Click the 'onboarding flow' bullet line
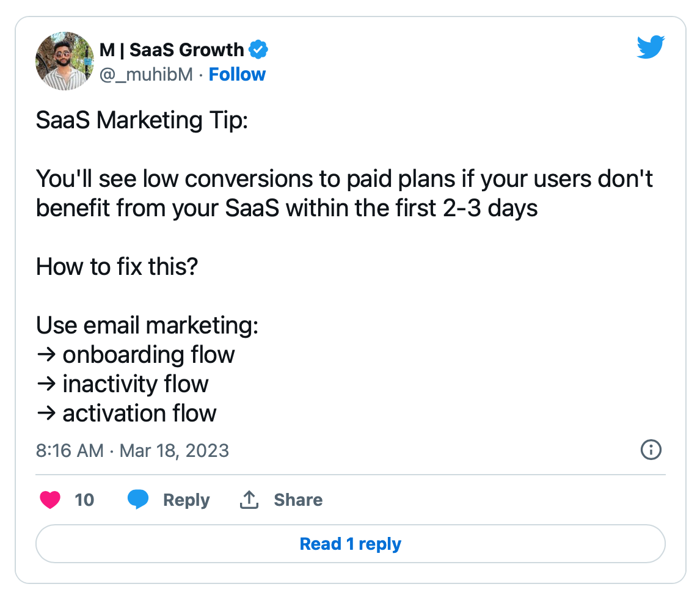This screenshot has width=700, height=595. point(136,354)
